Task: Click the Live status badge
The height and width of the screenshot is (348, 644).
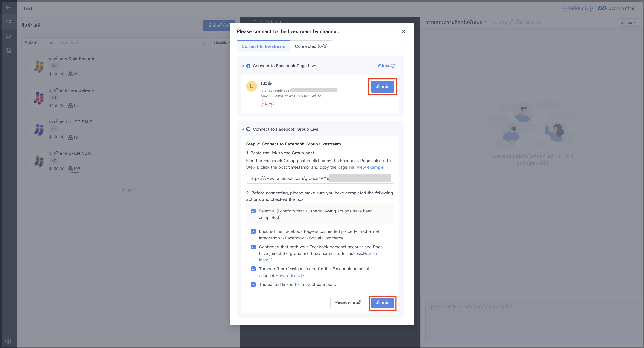Action: click(267, 103)
